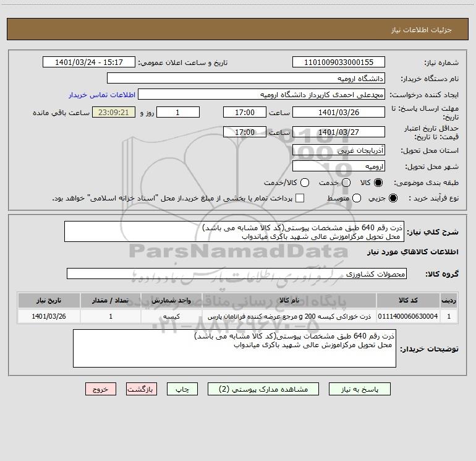Select the product row ذرت خوراکی کیسه
This screenshot has width=476, height=461.
click(x=238, y=316)
